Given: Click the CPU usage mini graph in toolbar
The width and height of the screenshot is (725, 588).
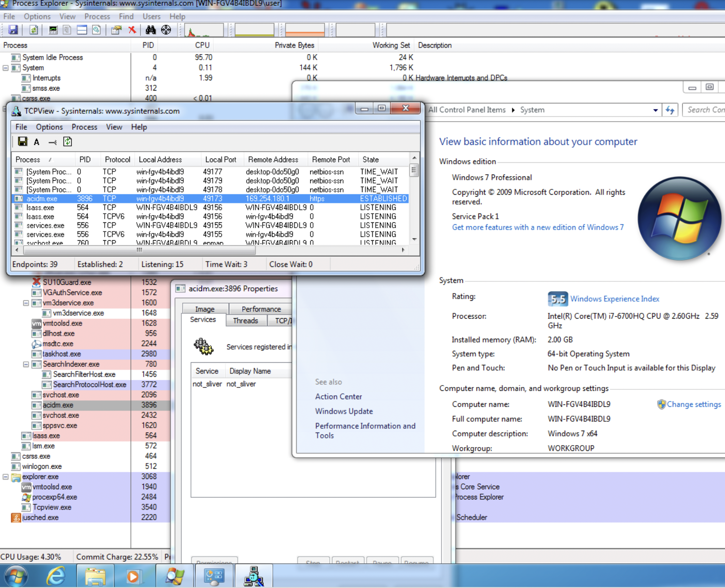Looking at the screenshot, I should coord(204,30).
